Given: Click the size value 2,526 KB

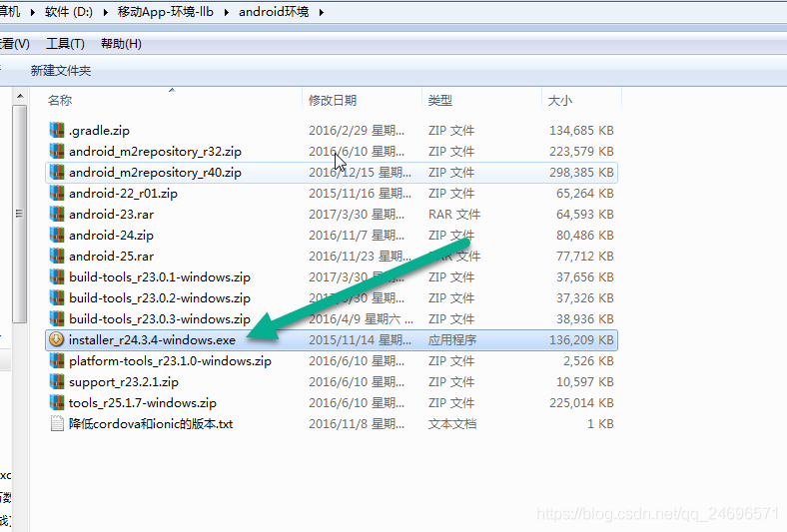Looking at the screenshot, I should click(x=588, y=361).
